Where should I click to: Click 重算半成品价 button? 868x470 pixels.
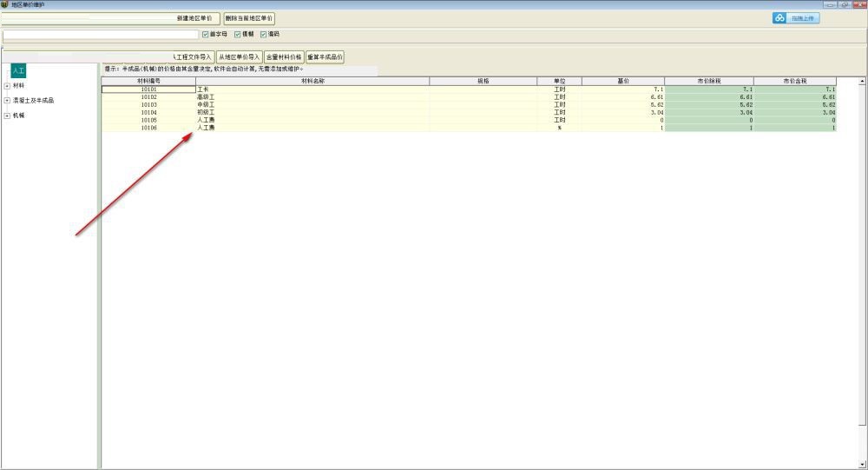[x=325, y=57]
